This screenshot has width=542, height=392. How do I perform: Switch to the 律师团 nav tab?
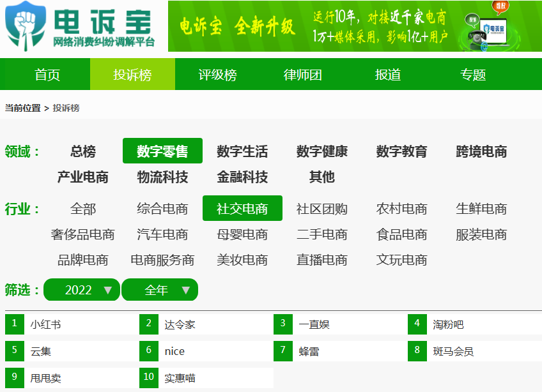click(302, 74)
